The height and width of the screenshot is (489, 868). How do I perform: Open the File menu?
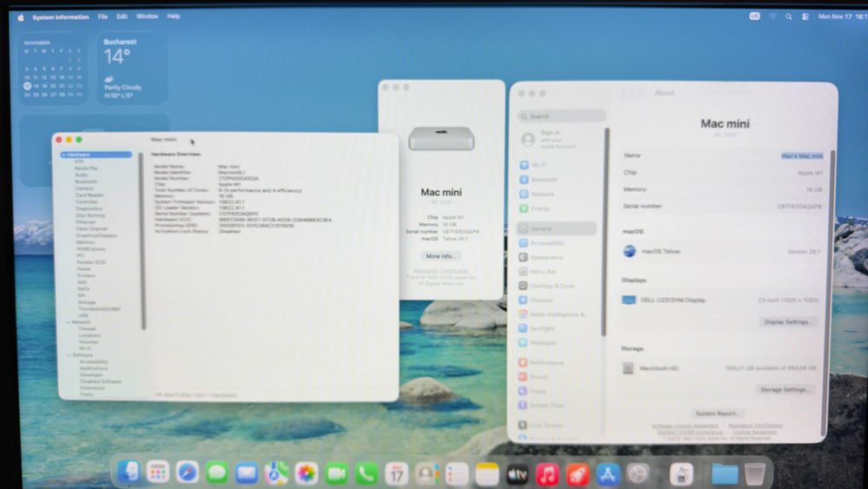tap(103, 17)
